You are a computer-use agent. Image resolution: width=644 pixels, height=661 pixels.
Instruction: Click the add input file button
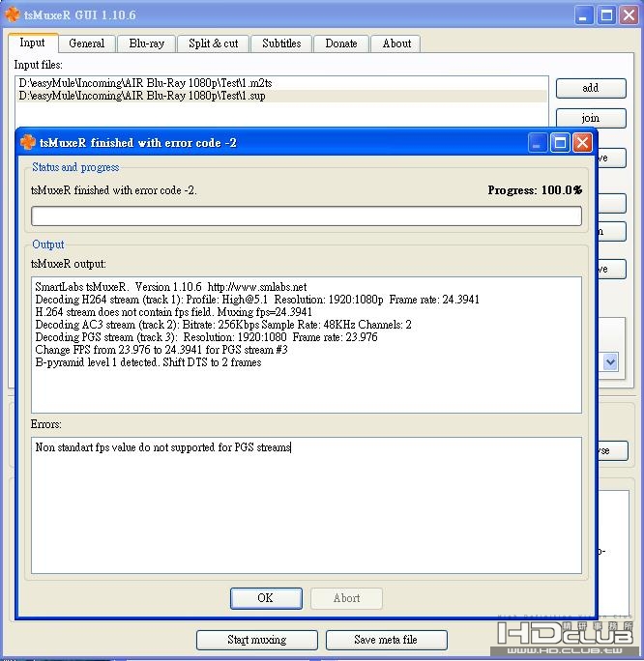coord(591,88)
